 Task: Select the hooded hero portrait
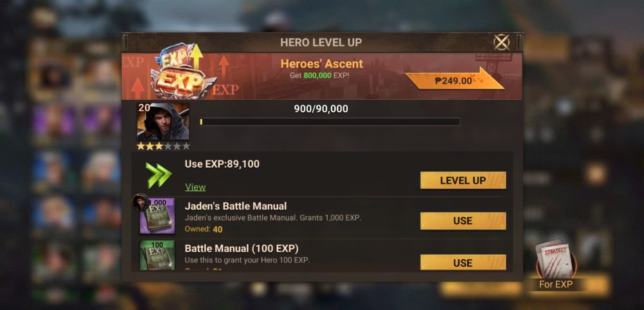pyautogui.click(x=163, y=122)
